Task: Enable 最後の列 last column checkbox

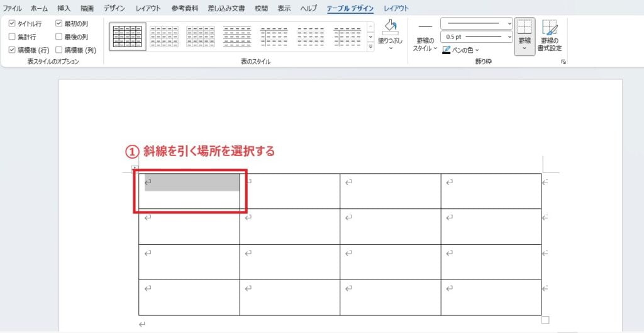Action: (x=58, y=37)
